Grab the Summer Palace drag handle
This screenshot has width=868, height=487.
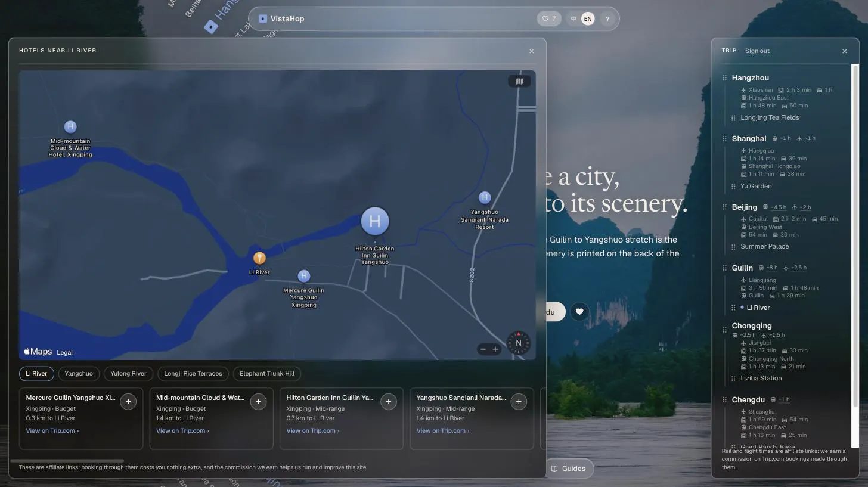[733, 247]
